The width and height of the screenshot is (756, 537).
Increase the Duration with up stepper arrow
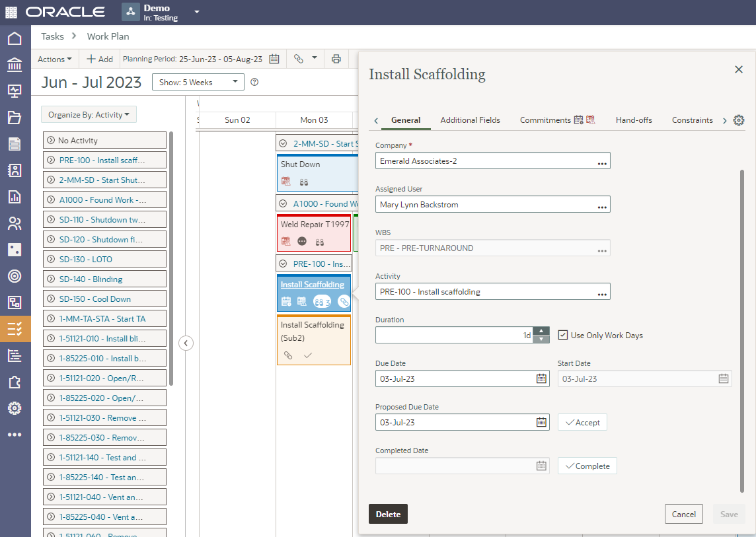541,331
